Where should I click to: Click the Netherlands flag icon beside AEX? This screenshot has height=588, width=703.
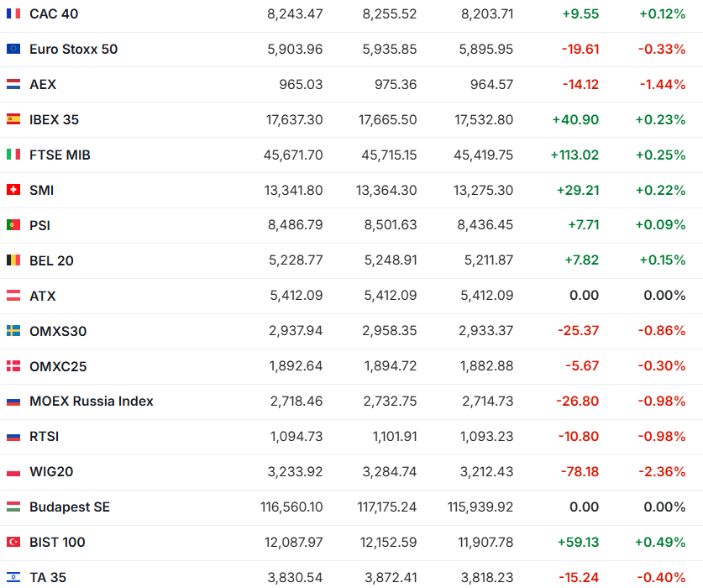coord(13,84)
